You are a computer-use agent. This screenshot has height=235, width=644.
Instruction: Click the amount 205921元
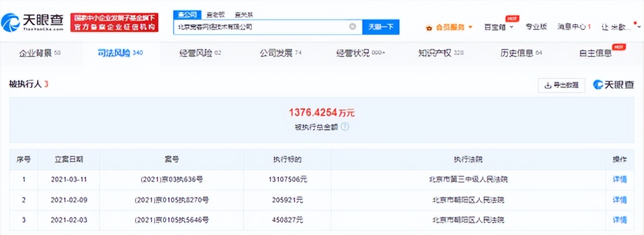tap(287, 200)
